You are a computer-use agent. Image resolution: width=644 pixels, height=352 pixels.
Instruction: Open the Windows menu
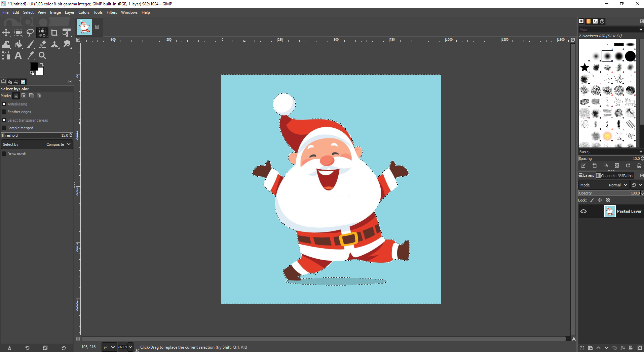point(129,12)
